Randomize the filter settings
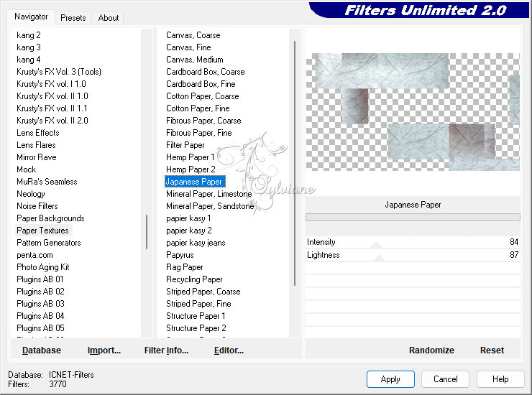Viewport: 532px width, 395px height. (431, 350)
